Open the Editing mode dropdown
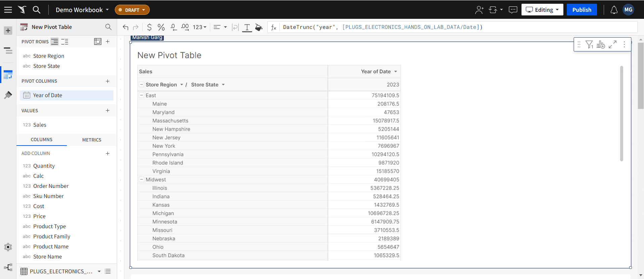The height and width of the screenshot is (279, 644). (x=542, y=10)
